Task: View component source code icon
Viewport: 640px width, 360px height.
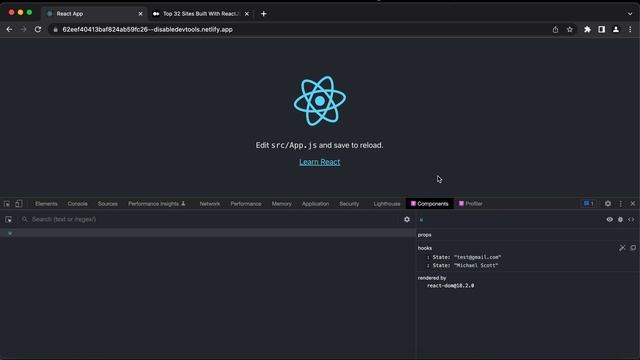Action: click(x=631, y=220)
